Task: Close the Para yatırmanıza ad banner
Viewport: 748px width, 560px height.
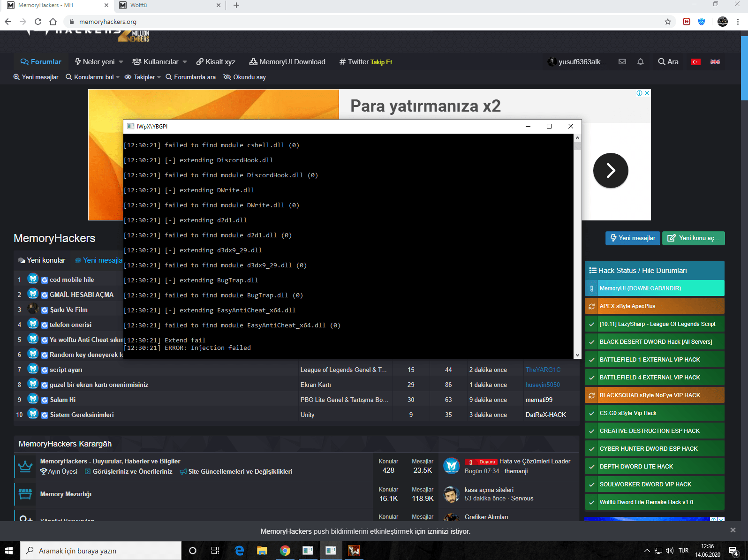Action: click(647, 93)
